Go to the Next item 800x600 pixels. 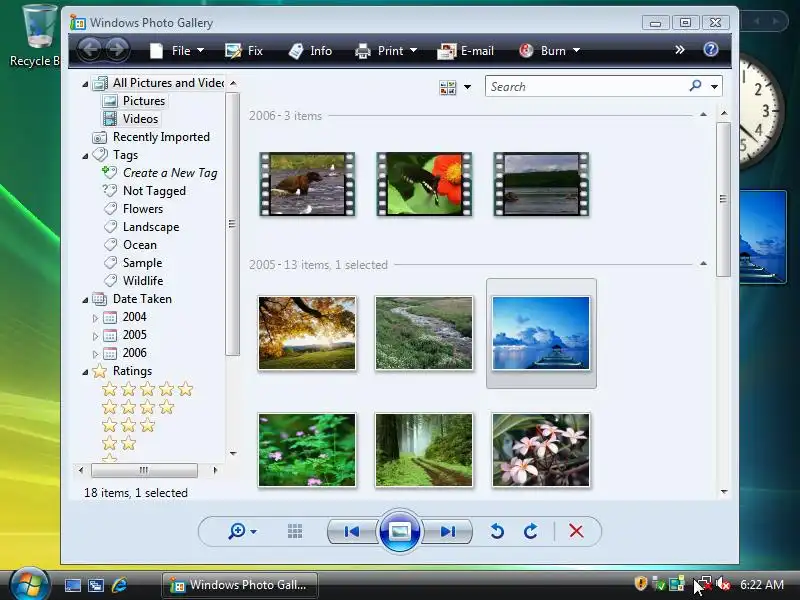447,531
